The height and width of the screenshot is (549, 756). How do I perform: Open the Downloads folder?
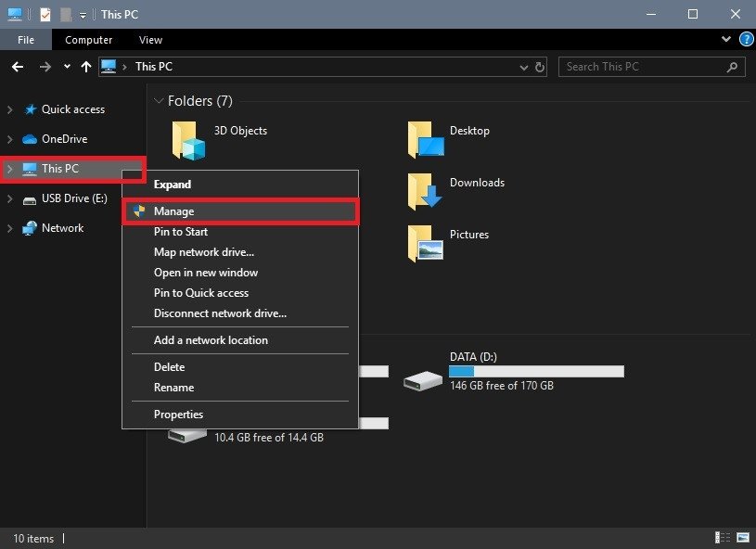pyautogui.click(x=477, y=183)
